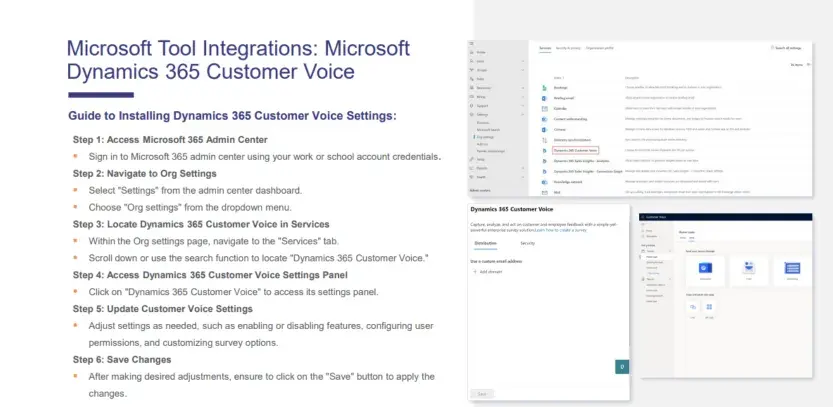The height and width of the screenshot is (407, 833).
Task: Collapse the Settings section in sidebar
Action: pyautogui.click(x=523, y=115)
